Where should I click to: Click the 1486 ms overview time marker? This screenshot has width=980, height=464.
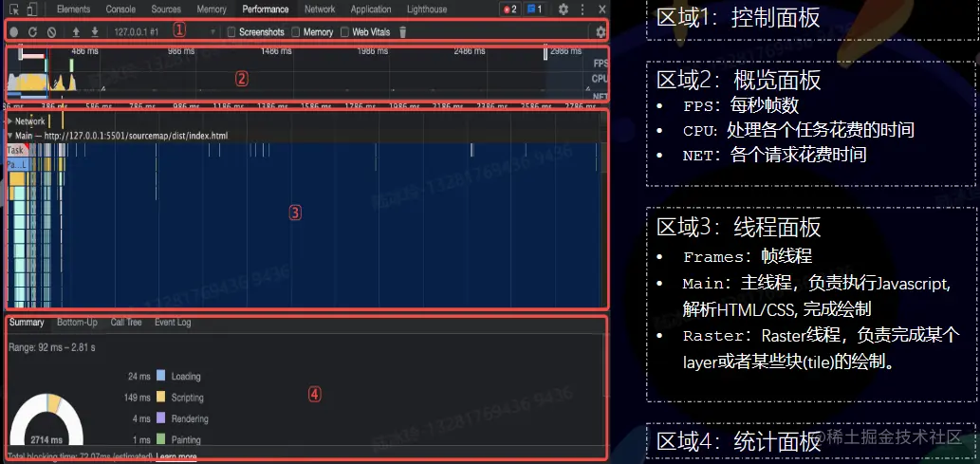(276, 51)
